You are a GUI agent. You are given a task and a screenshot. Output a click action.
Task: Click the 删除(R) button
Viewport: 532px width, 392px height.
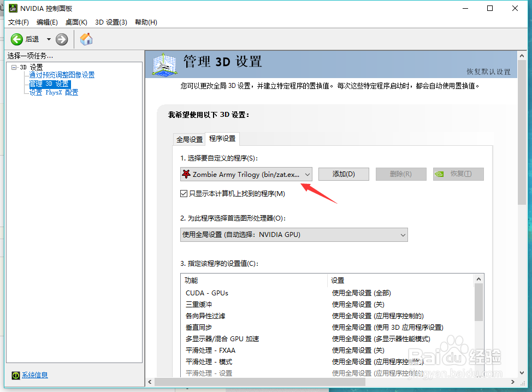(x=401, y=174)
